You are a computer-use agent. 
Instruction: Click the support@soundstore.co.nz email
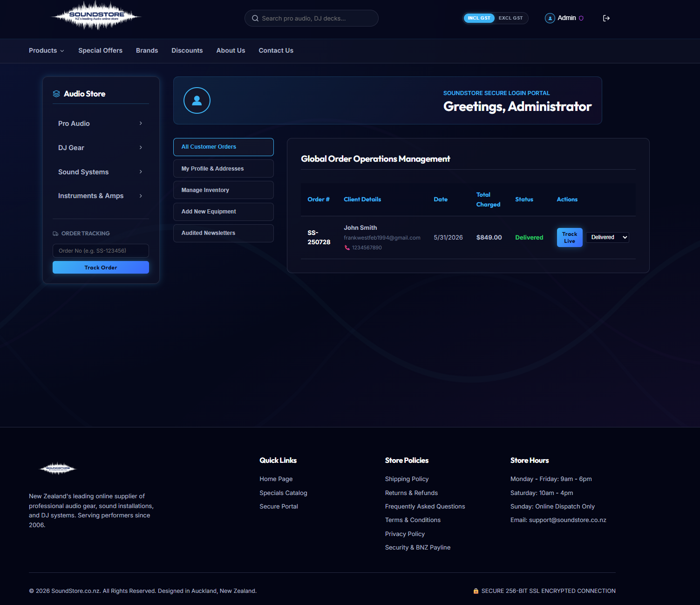(x=568, y=520)
